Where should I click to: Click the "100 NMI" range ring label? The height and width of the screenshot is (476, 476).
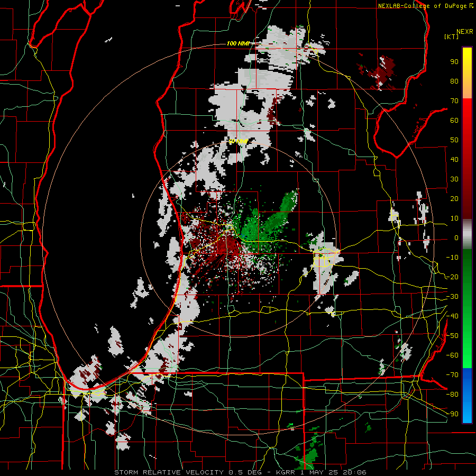coord(237,43)
